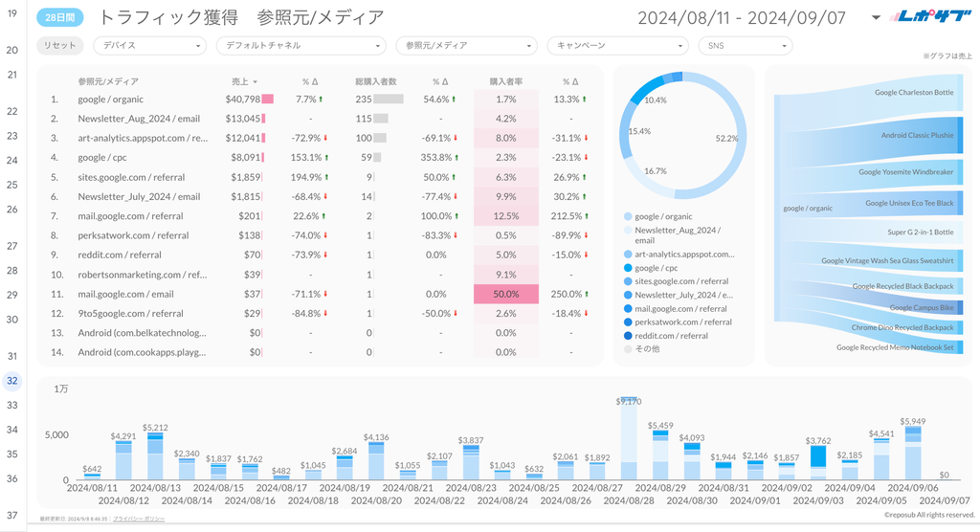The image size is (980, 532).
Task: Go to row number 33 in left margin
Action: click(x=12, y=405)
